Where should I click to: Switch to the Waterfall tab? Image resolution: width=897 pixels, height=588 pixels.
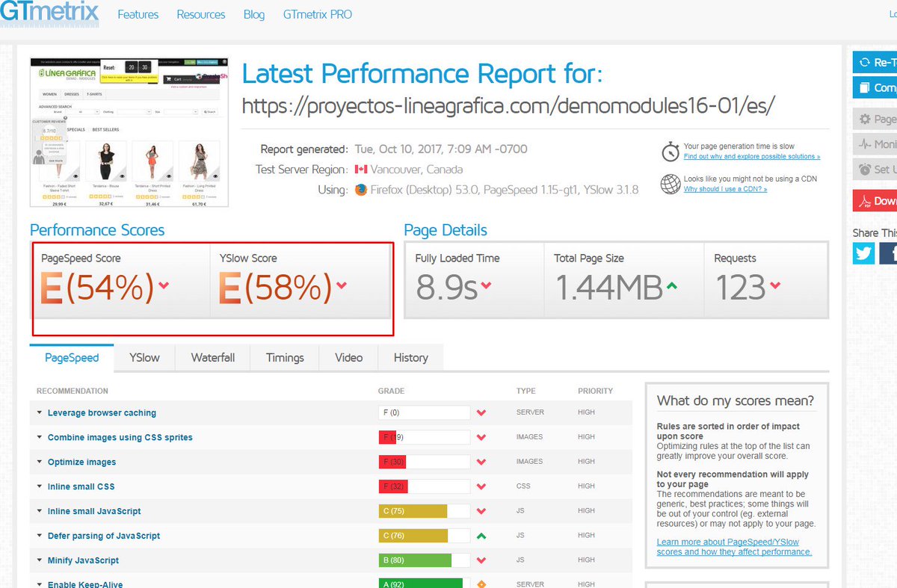point(213,358)
